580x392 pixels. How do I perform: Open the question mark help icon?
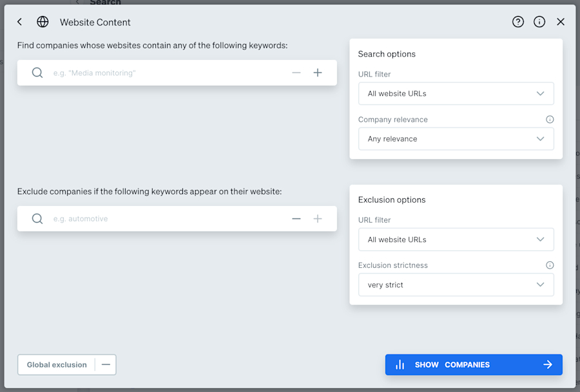517,21
